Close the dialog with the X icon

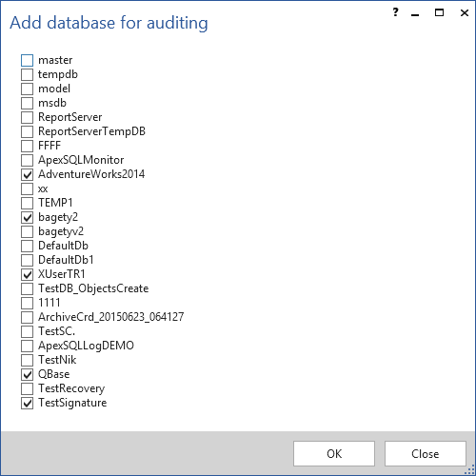(465, 12)
